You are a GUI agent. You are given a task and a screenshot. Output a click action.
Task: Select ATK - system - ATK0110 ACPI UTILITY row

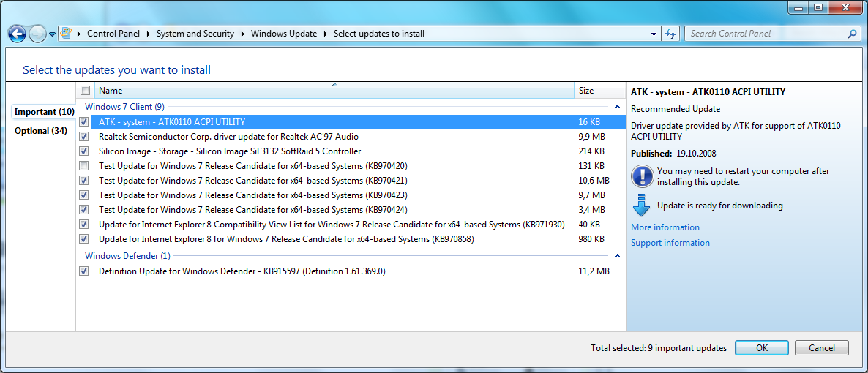(358, 121)
